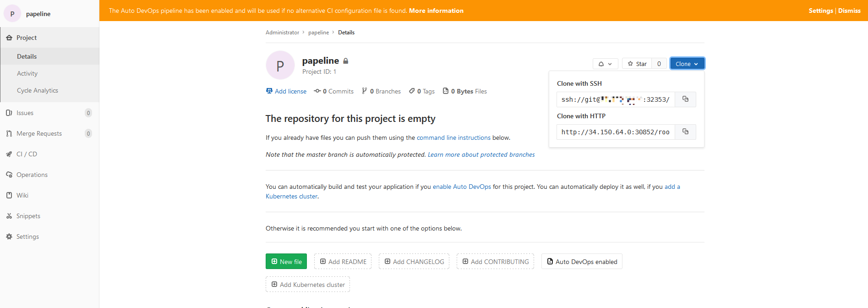The image size is (868, 308).
Task: Go to papeline breadcrumb
Action: pos(318,33)
